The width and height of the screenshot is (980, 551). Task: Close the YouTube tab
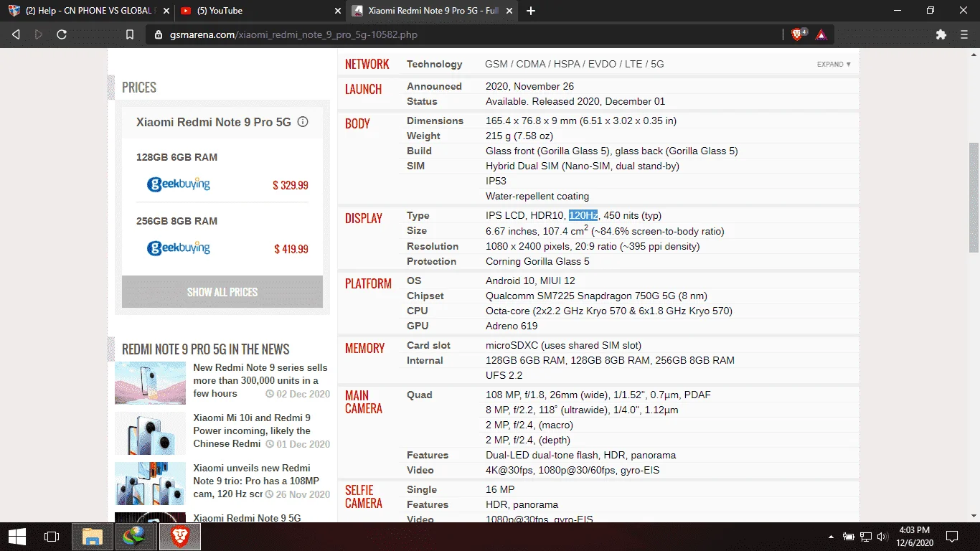(338, 11)
